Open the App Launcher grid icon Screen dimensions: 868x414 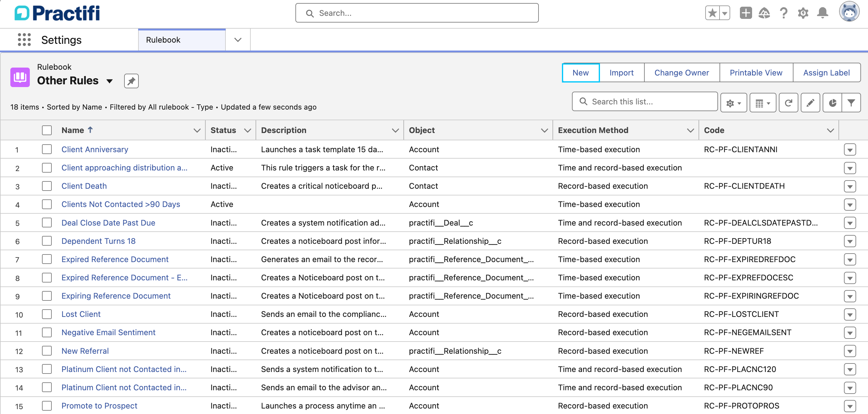click(24, 40)
